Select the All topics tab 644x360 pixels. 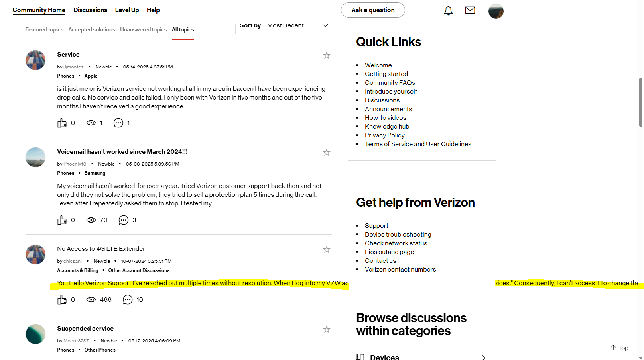(x=183, y=29)
